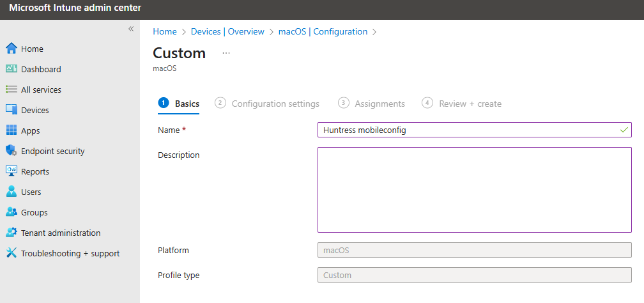Open the Users person icon
The image size is (644, 303).
click(x=11, y=192)
